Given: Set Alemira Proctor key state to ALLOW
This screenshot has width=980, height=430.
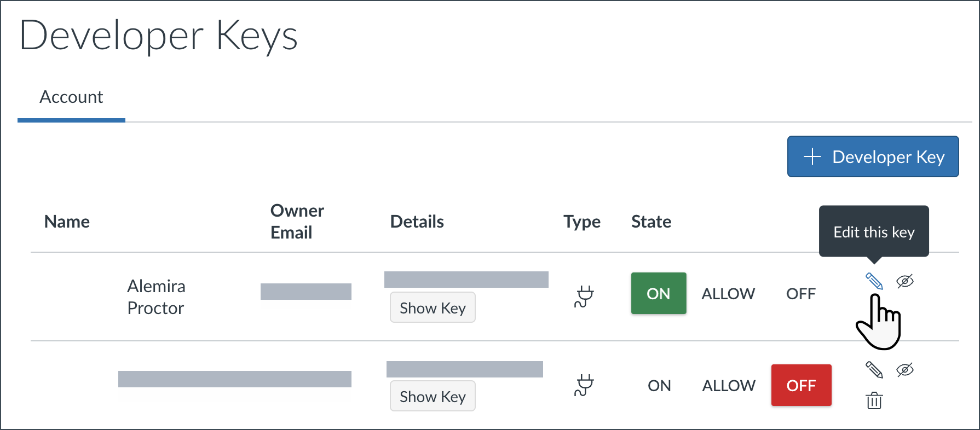Looking at the screenshot, I should coord(728,294).
